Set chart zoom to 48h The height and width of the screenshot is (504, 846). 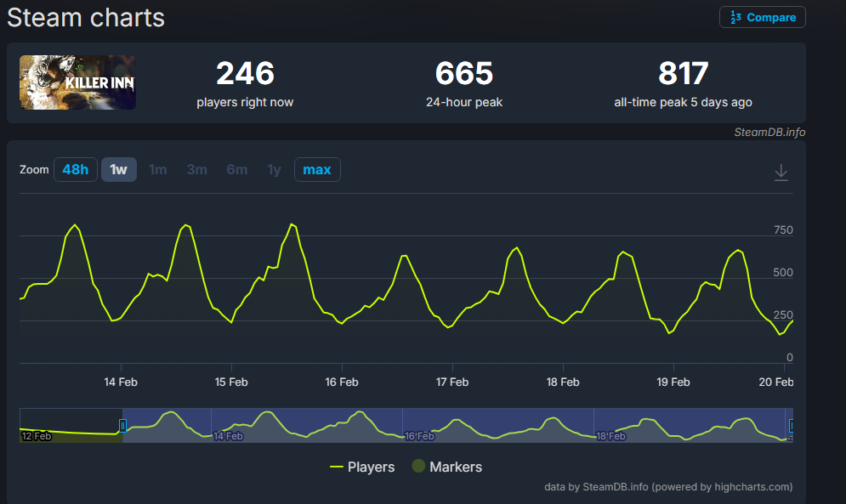[76, 169]
